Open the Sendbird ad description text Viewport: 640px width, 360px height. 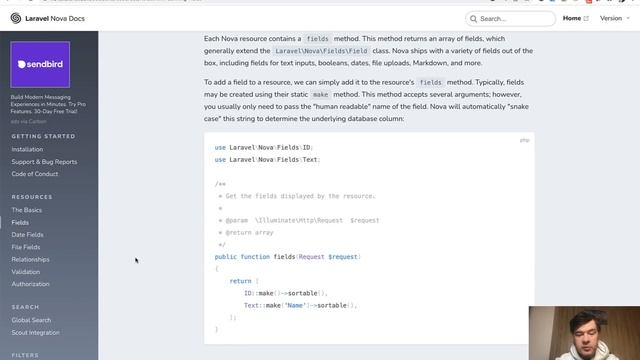(x=48, y=104)
